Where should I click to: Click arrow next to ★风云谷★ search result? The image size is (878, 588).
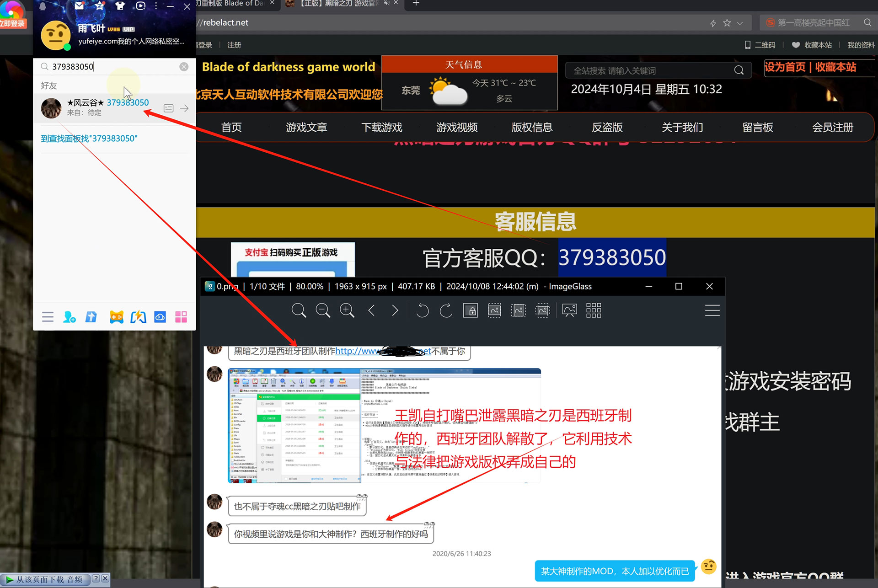pyautogui.click(x=184, y=108)
